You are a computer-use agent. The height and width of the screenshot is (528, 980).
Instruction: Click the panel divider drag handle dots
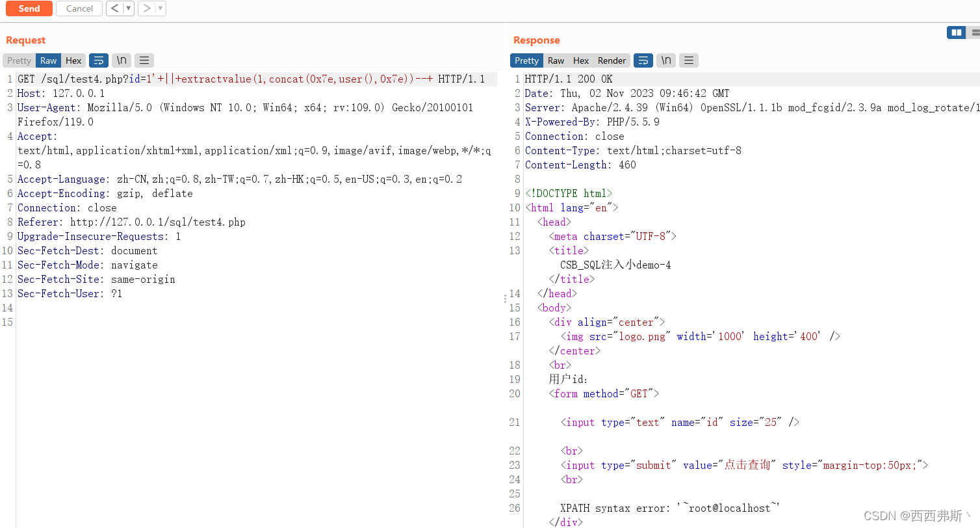[x=505, y=298]
